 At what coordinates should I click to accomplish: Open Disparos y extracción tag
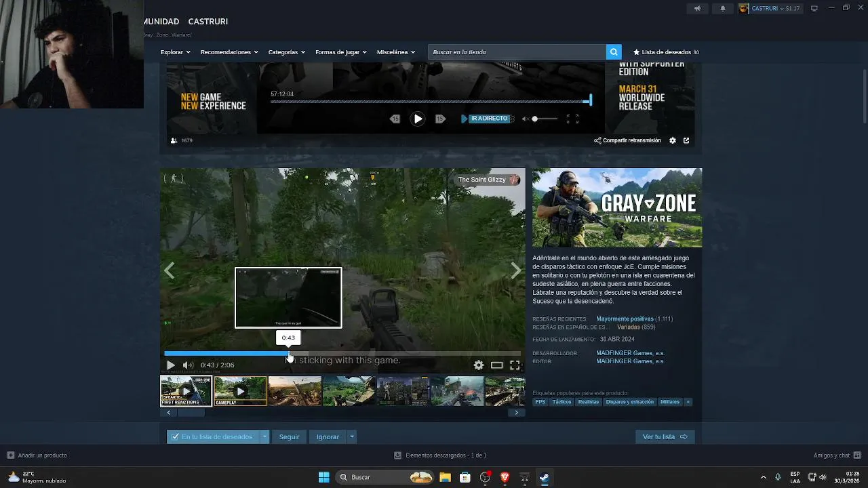click(x=629, y=402)
